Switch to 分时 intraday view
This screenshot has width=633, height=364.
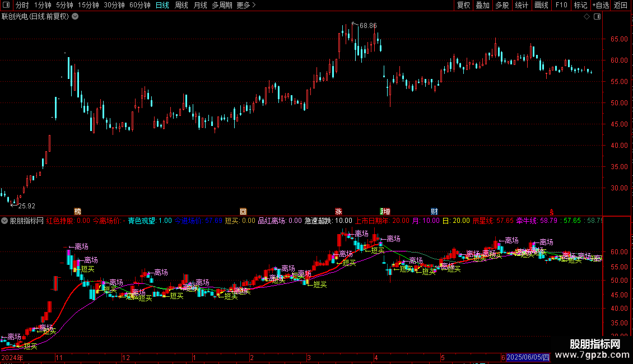click(x=22, y=5)
